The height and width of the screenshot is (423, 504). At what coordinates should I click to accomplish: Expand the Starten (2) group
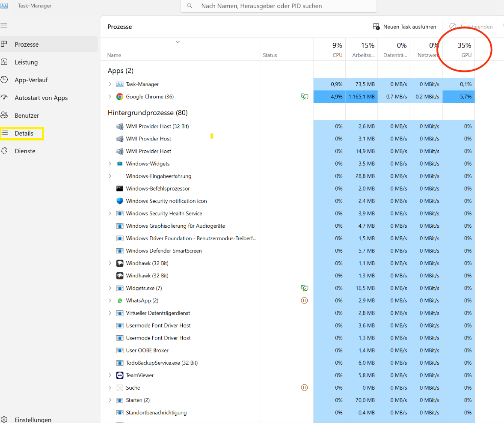click(110, 400)
